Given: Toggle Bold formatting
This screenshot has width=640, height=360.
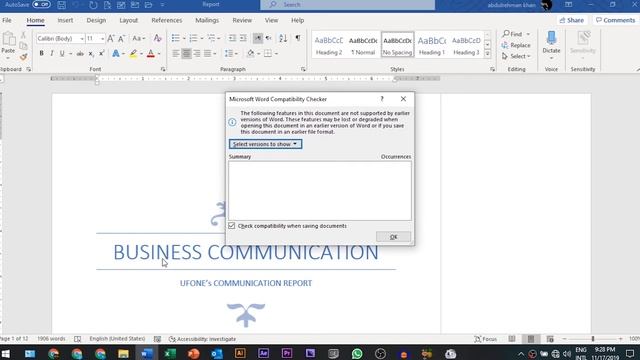Looking at the screenshot, I should (x=41, y=53).
